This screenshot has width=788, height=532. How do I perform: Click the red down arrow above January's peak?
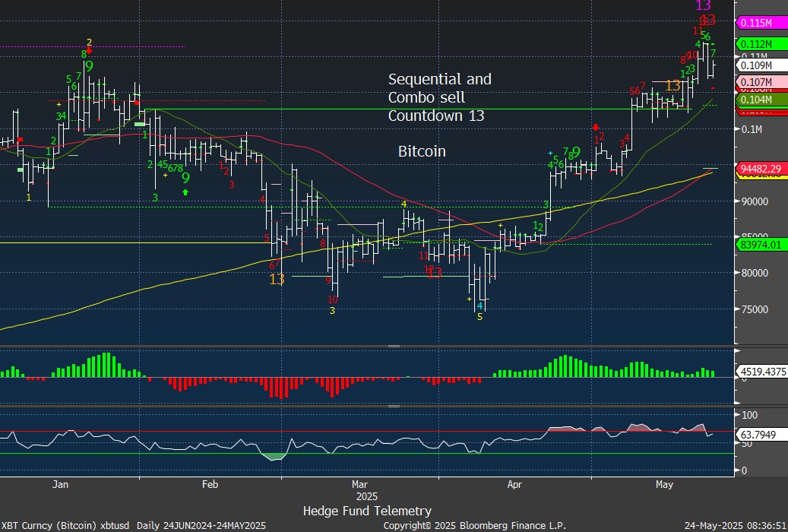pos(89,51)
